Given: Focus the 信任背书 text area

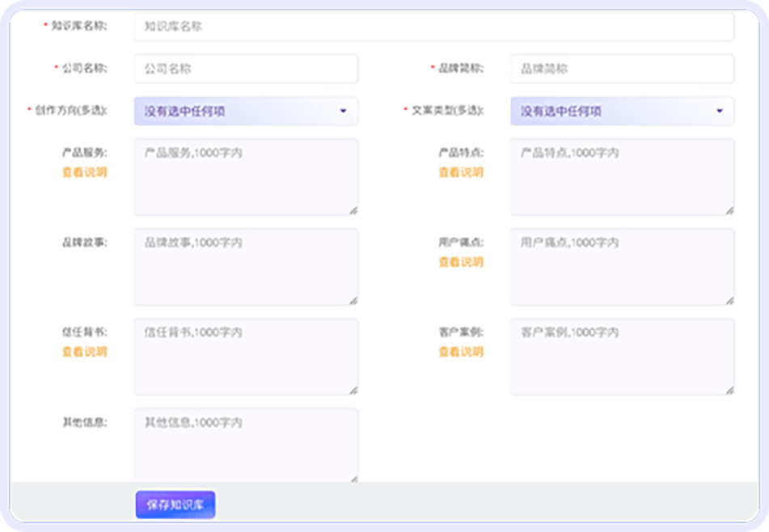Looking at the screenshot, I should tap(246, 357).
